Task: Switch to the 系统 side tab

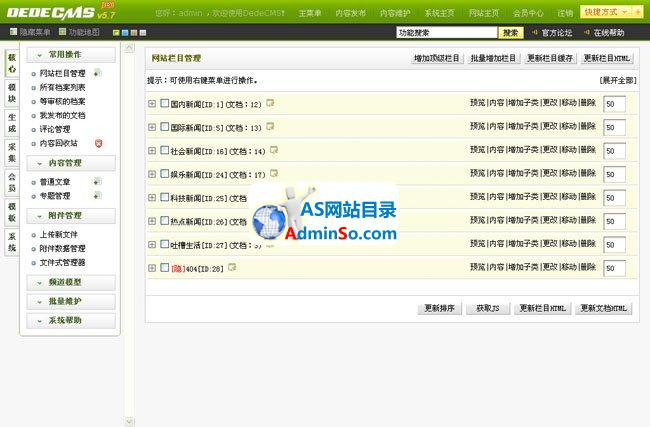Action: (x=12, y=242)
